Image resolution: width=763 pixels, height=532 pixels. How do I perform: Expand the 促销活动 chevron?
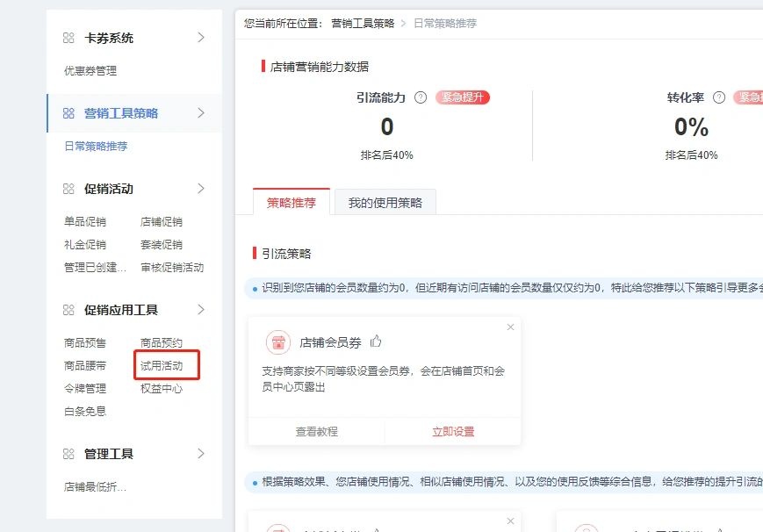201,189
